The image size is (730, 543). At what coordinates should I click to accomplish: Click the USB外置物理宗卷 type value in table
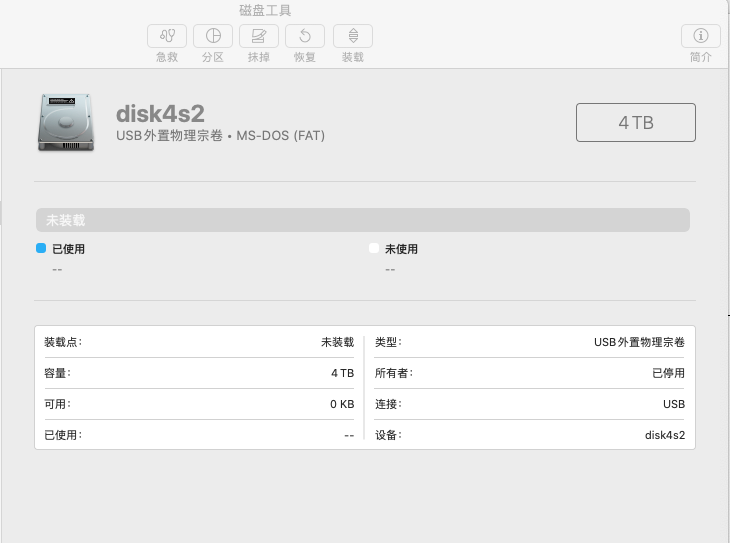(639, 342)
